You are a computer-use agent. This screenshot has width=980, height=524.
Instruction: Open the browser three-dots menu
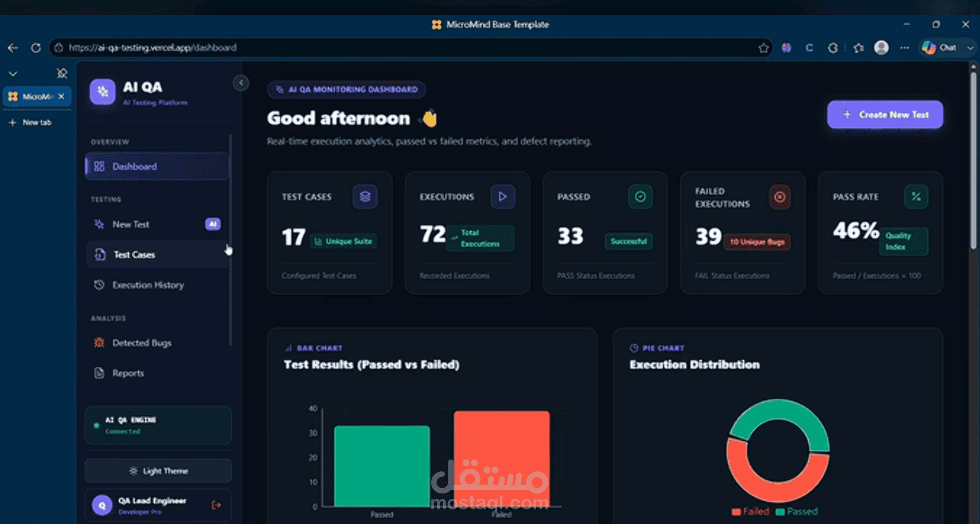click(904, 47)
